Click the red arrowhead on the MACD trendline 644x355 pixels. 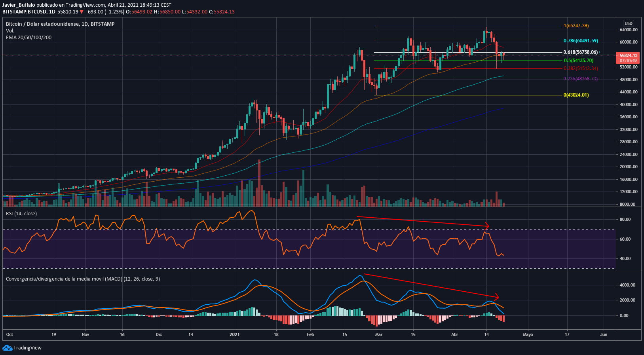[x=497, y=297]
